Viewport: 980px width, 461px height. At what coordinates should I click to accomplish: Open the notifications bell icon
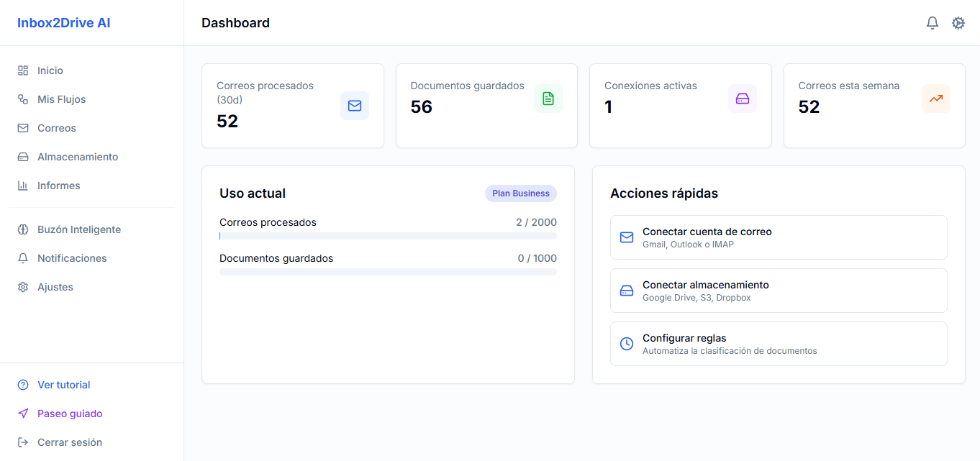click(932, 22)
